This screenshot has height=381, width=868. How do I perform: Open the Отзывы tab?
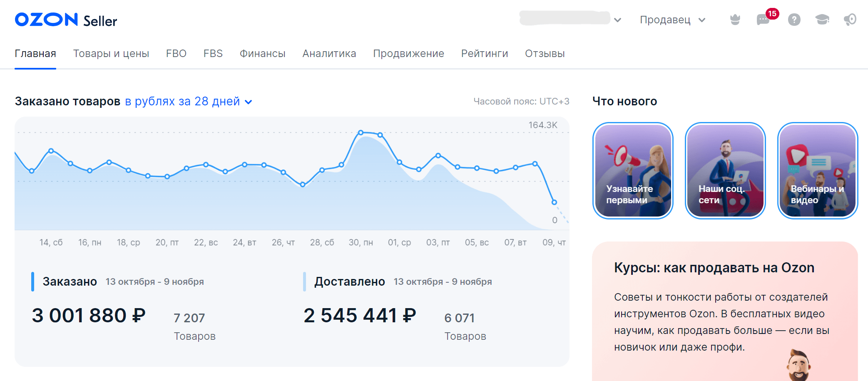coord(545,54)
